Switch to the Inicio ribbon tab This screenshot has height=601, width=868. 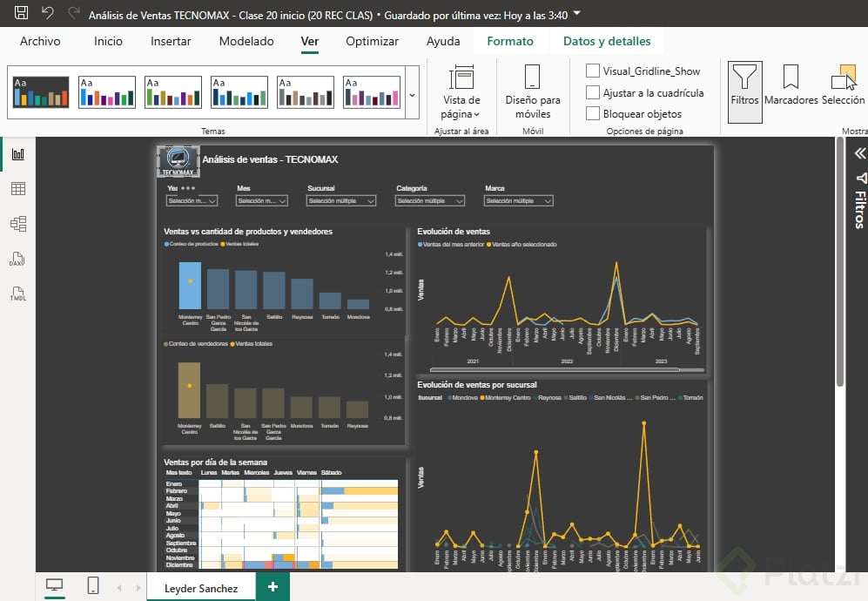tap(108, 41)
